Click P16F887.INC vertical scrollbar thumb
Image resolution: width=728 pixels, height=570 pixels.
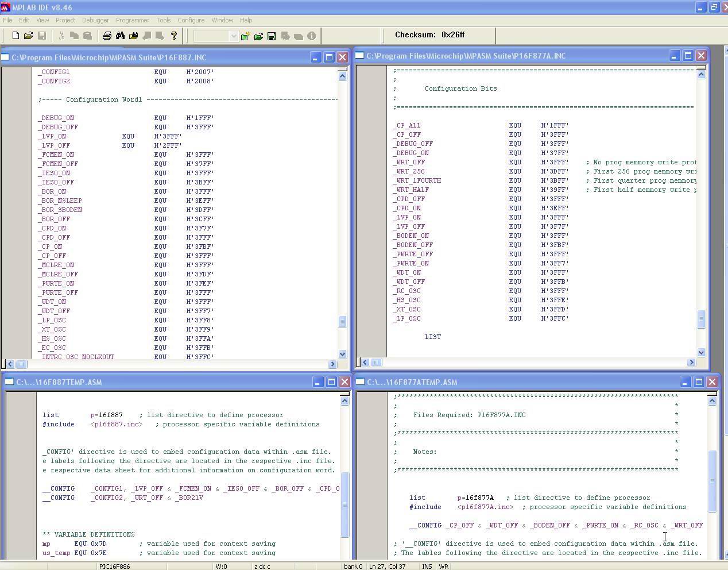point(343,322)
